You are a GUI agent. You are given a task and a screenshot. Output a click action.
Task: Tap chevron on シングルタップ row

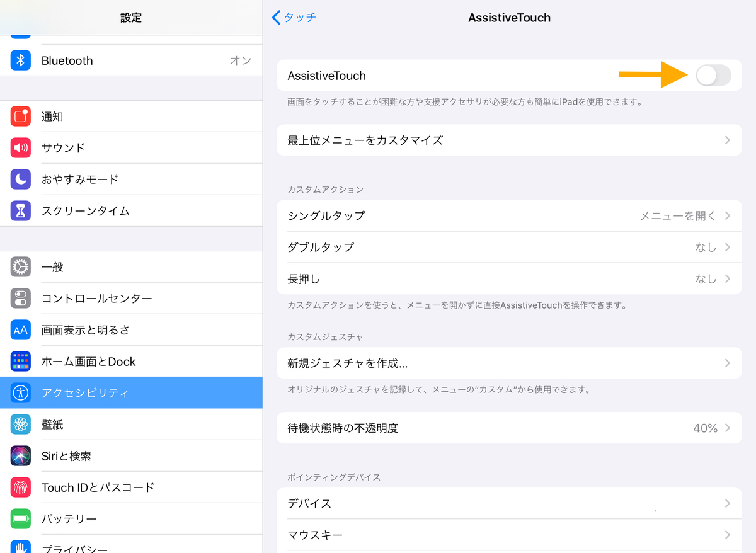[728, 215]
